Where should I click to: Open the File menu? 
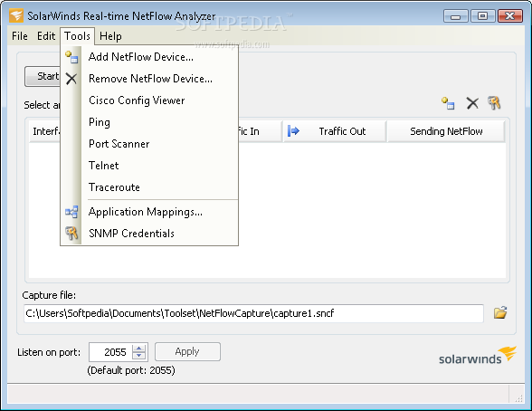coord(20,36)
